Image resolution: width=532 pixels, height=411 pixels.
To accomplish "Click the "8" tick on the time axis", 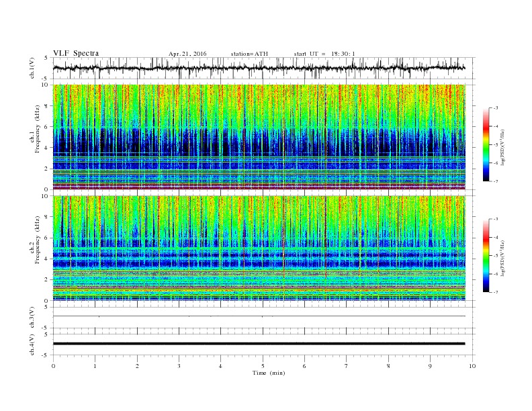I will click(388, 366).
